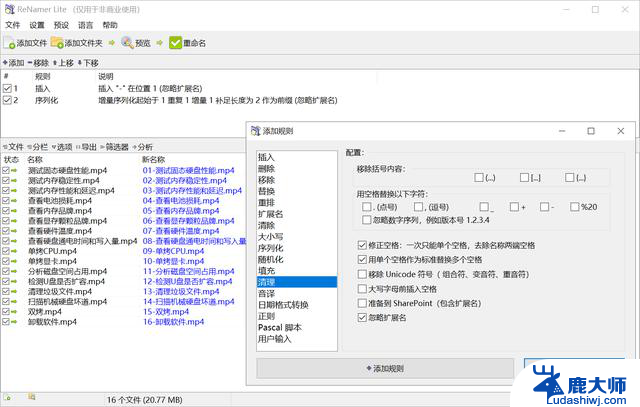Click the 添加文件 (Add Files) toolbar icon
The image size is (640, 407).
coord(9,43)
